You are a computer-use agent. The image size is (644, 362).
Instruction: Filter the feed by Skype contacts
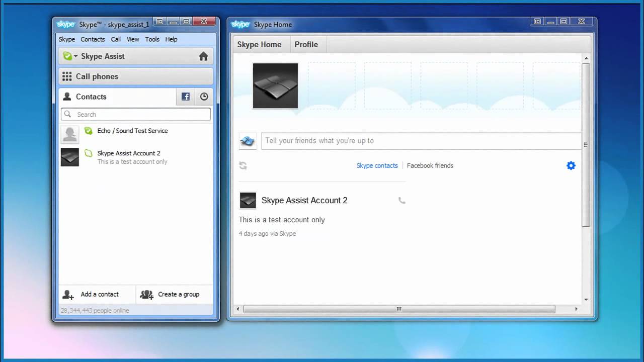pyautogui.click(x=377, y=165)
